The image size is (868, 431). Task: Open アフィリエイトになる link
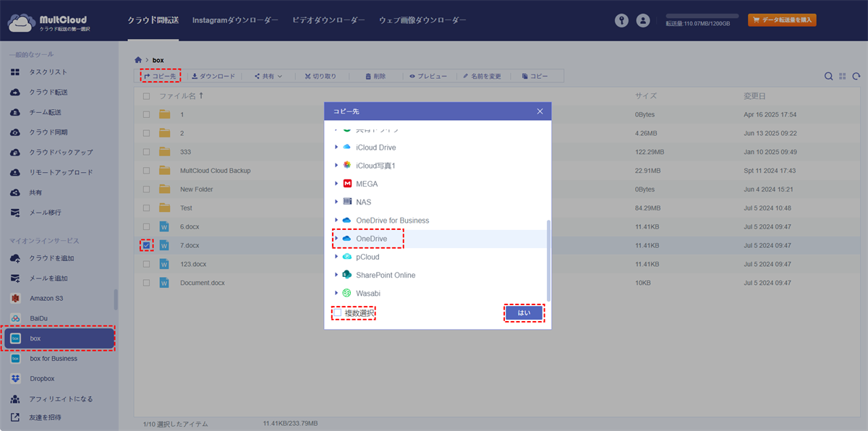click(x=61, y=398)
